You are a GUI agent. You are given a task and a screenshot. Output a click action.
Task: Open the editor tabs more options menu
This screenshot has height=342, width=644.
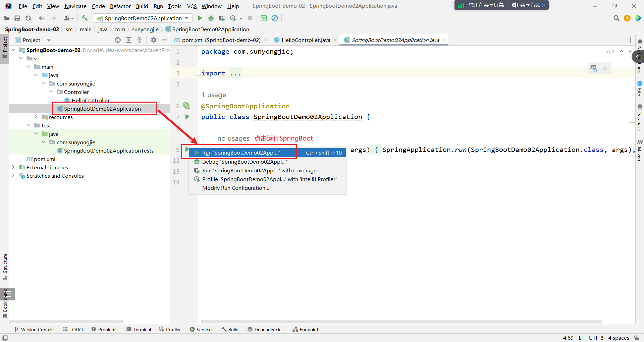[x=630, y=40]
